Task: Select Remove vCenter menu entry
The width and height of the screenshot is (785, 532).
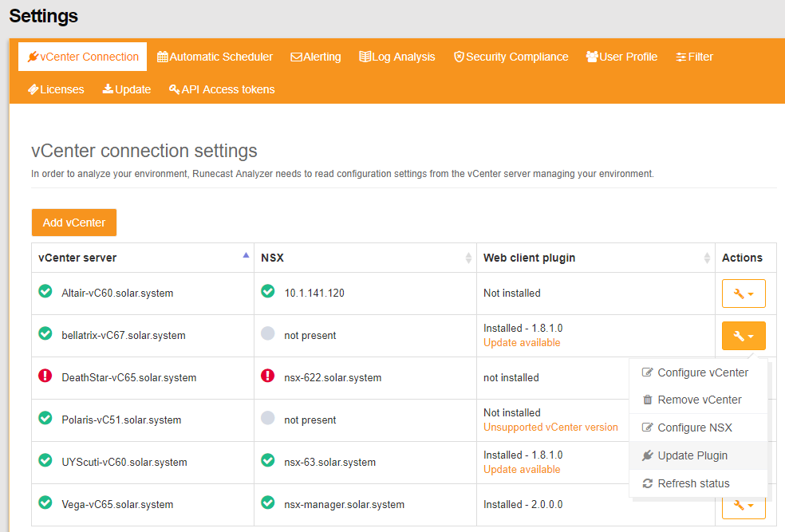Action: [698, 400]
